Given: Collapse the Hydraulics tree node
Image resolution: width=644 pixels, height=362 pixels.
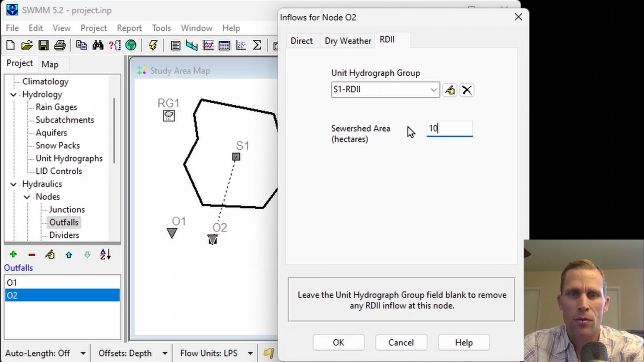Looking at the screenshot, I should [13, 184].
